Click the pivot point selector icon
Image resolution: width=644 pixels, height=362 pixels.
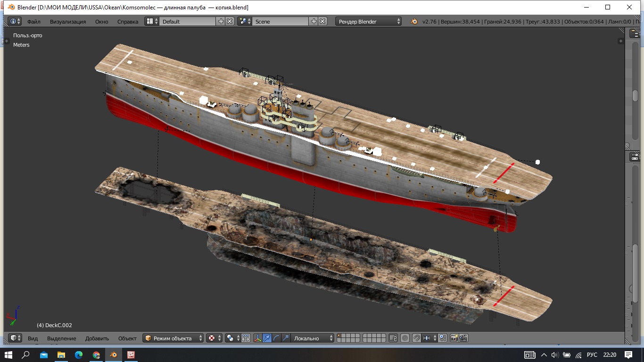(231, 338)
